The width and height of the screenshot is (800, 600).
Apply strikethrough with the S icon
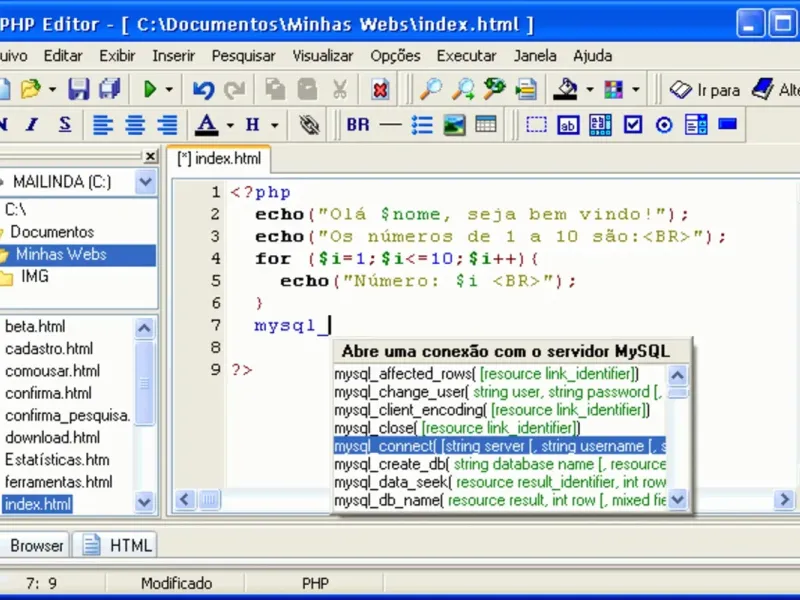(x=65, y=124)
